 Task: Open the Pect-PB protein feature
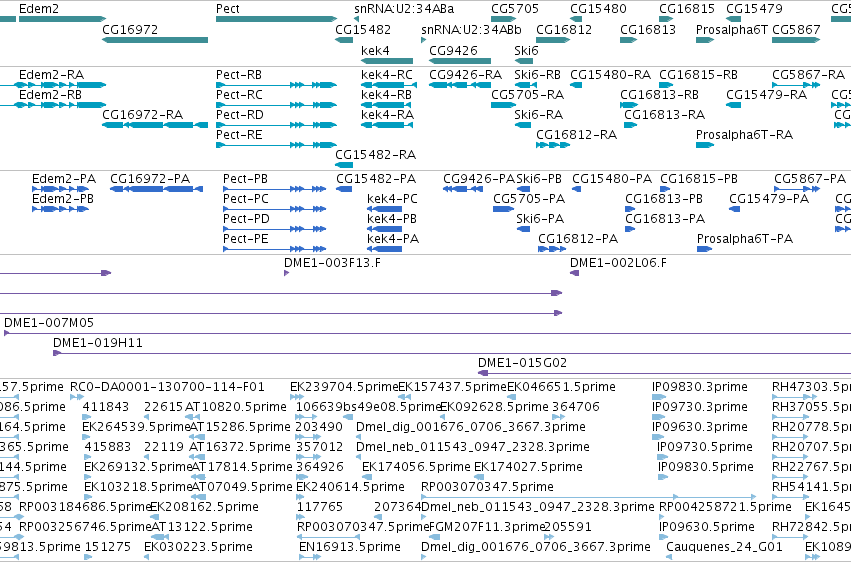click(275, 189)
